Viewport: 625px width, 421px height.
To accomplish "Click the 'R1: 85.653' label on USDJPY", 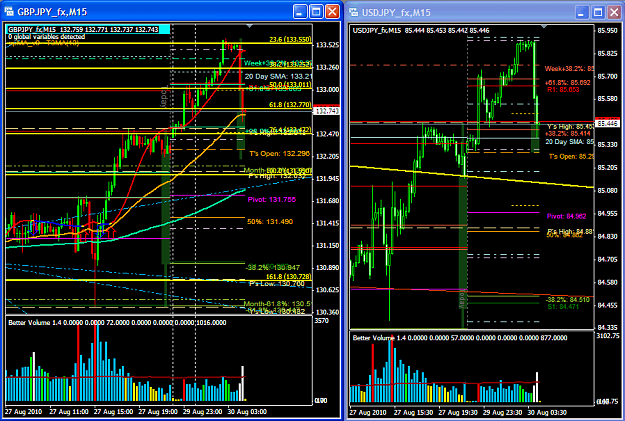I will [x=563, y=90].
